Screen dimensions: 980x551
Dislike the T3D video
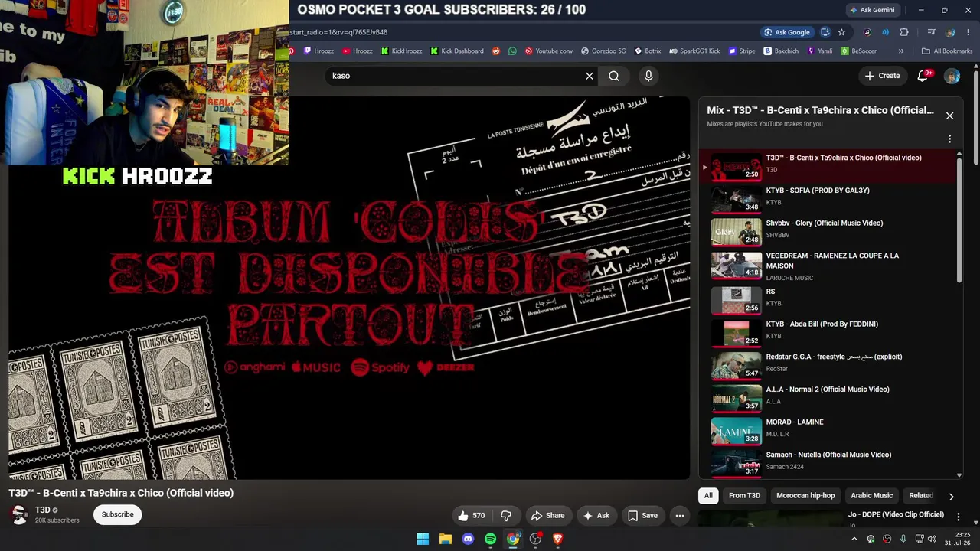click(x=506, y=516)
